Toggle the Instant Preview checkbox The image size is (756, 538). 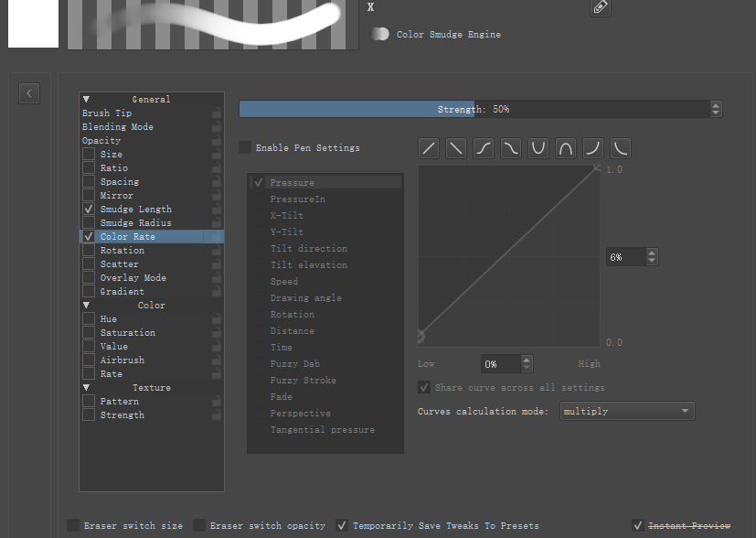pos(638,525)
